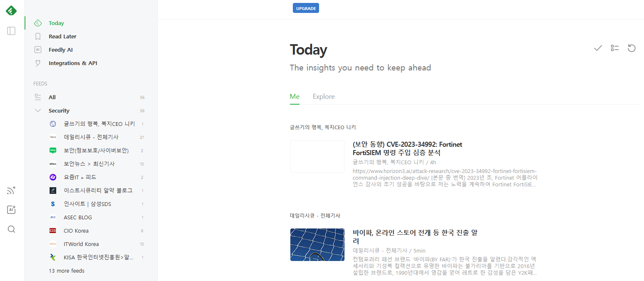Click the KISA feed favicon
Image resolution: width=644 pixels, height=281 pixels.
coord(53,257)
